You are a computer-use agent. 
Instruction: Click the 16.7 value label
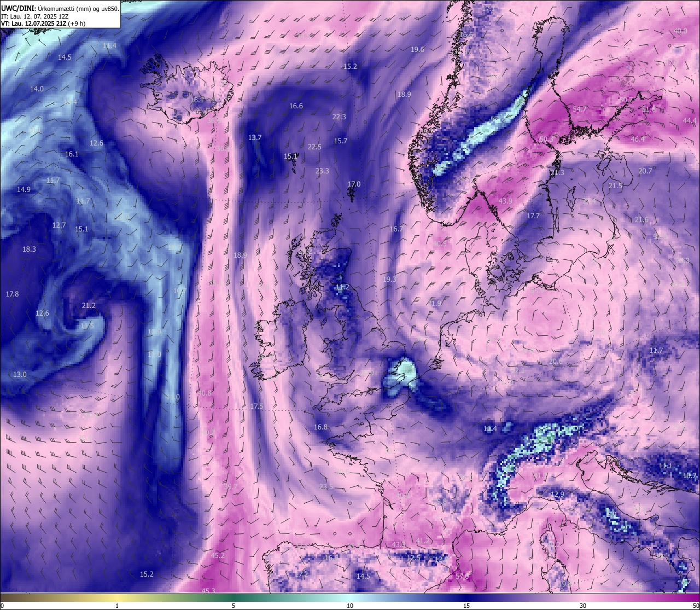(x=396, y=229)
